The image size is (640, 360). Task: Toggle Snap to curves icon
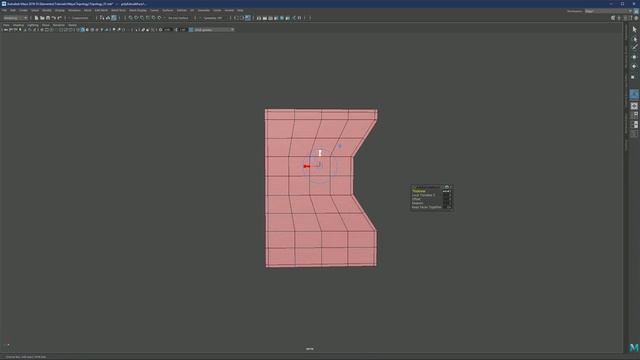click(x=136, y=18)
